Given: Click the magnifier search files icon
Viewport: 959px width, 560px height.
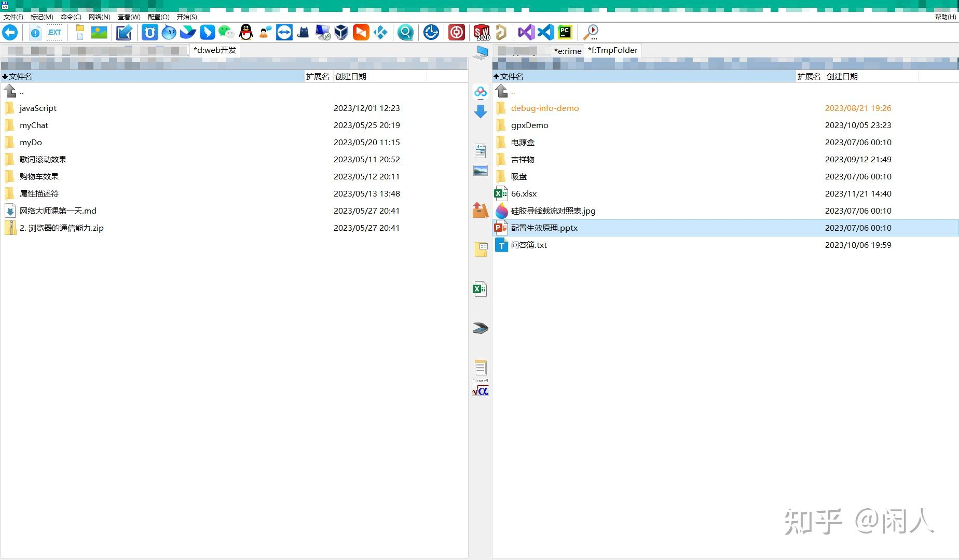Looking at the screenshot, I should pyautogui.click(x=591, y=33).
